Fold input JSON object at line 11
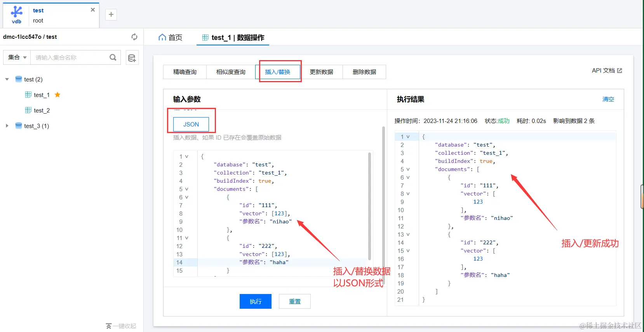 187,238
